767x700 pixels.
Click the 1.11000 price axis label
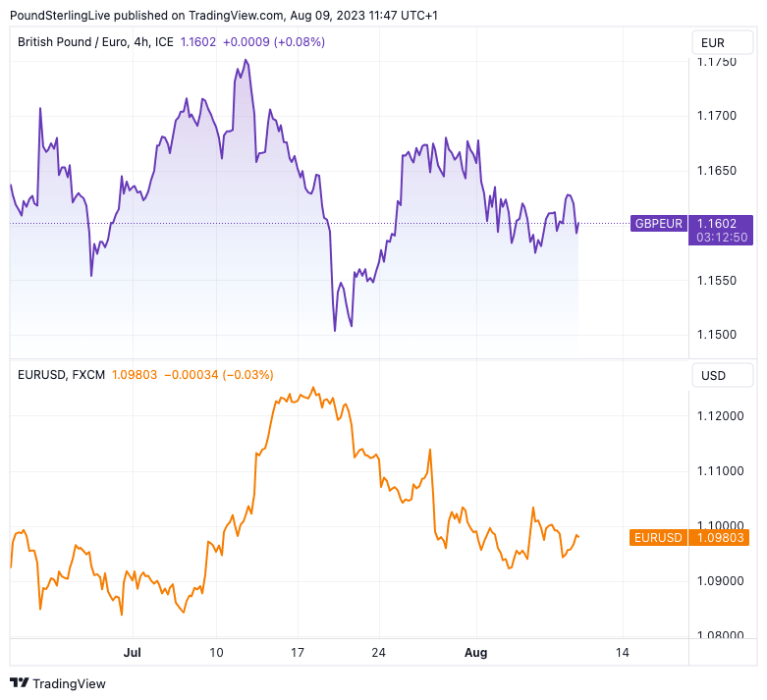[x=720, y=470]
